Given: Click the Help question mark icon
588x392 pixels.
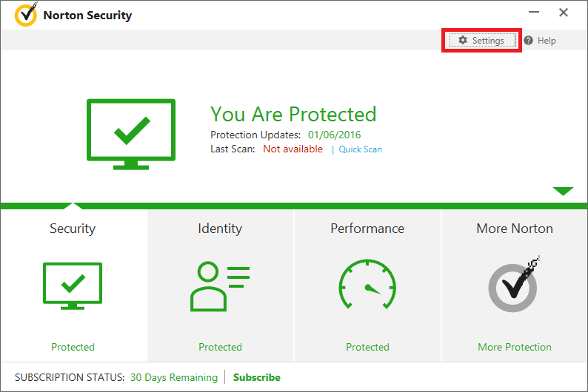Looking at the screenshot, I should [x=529, y=41].
